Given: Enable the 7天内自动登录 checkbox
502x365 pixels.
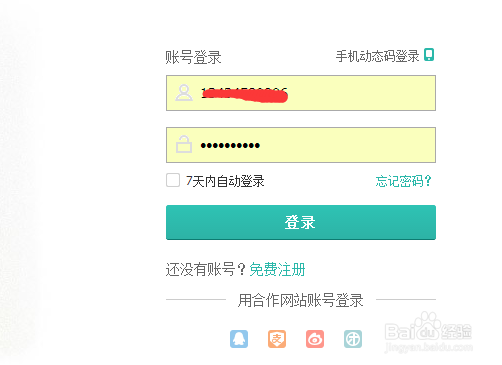Looking at the screenshot, I should tap(173, 180).
